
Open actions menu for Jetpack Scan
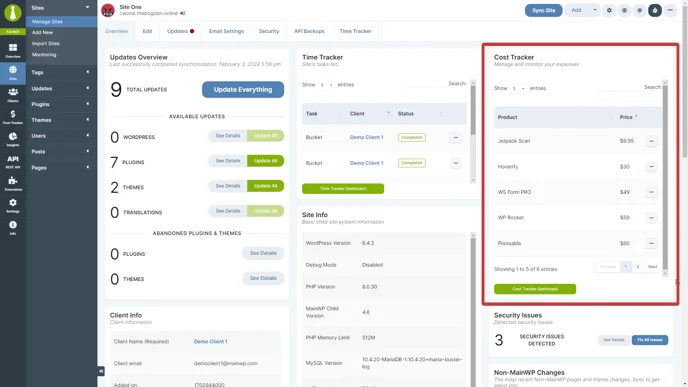[651, 141]
